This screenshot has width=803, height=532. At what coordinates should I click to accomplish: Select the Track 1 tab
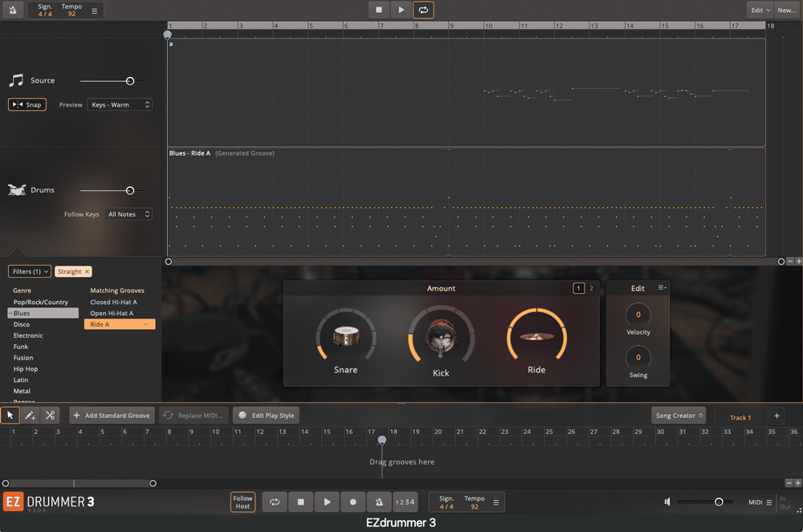coord(740,417)
